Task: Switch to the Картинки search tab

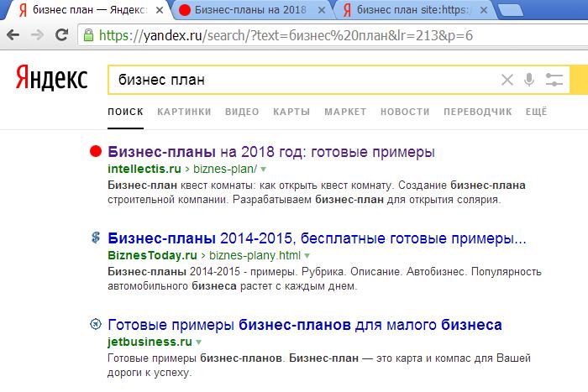Action: pos(184,112)
